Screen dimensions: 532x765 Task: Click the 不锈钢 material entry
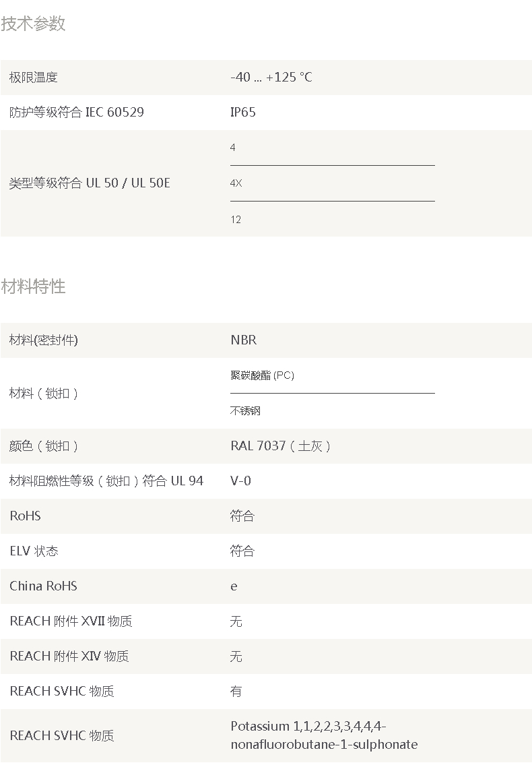tap(245, 410)
